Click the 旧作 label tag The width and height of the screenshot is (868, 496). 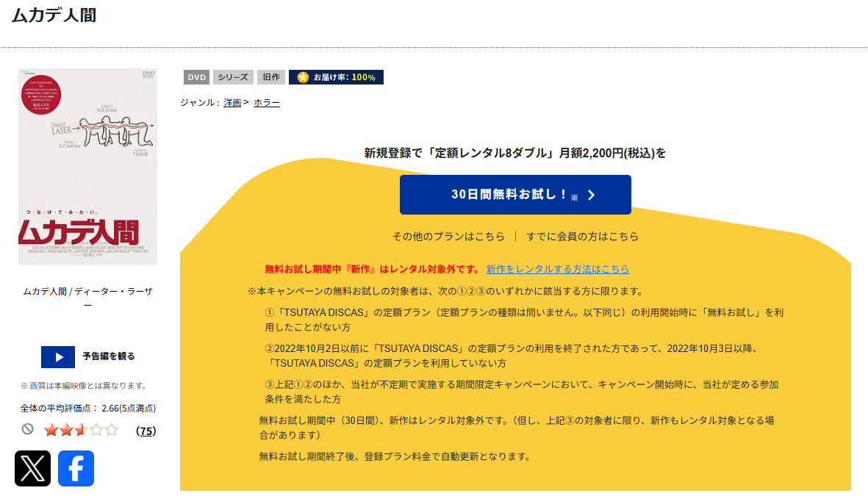(x=271, y=77)
